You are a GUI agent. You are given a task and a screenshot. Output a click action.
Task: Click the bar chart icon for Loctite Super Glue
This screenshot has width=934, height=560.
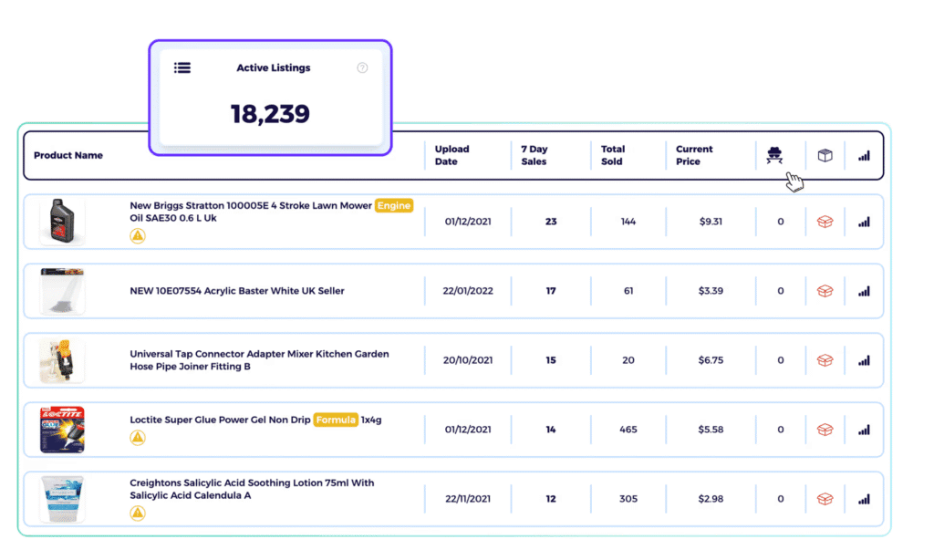coord(864,430)
